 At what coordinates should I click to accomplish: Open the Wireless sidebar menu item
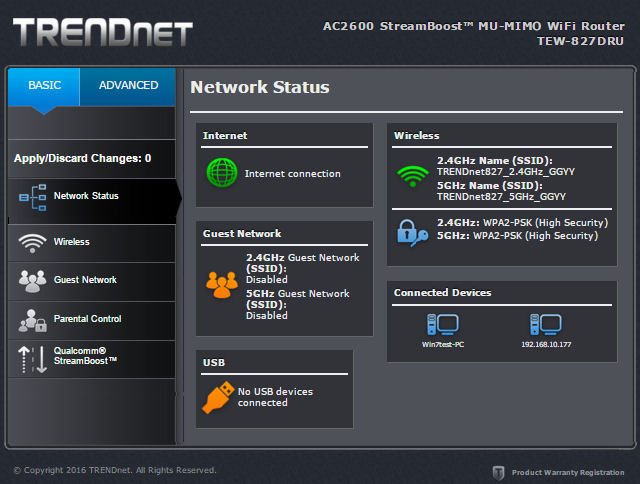[x=92, y=243]
